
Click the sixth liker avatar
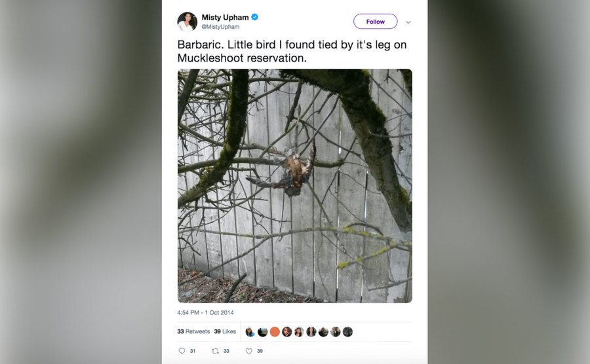click(x=311, y=332)
